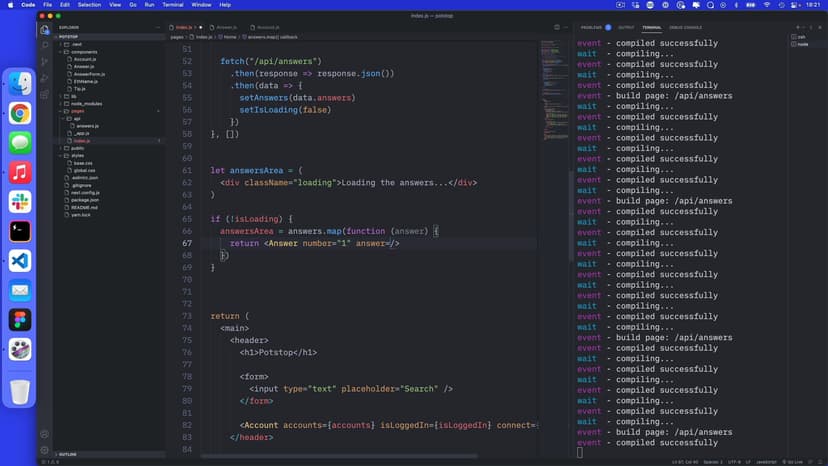The height and width of the screenshot is (466, 828).
Task: Open Run and Debug view
Action: click(45, 78)
